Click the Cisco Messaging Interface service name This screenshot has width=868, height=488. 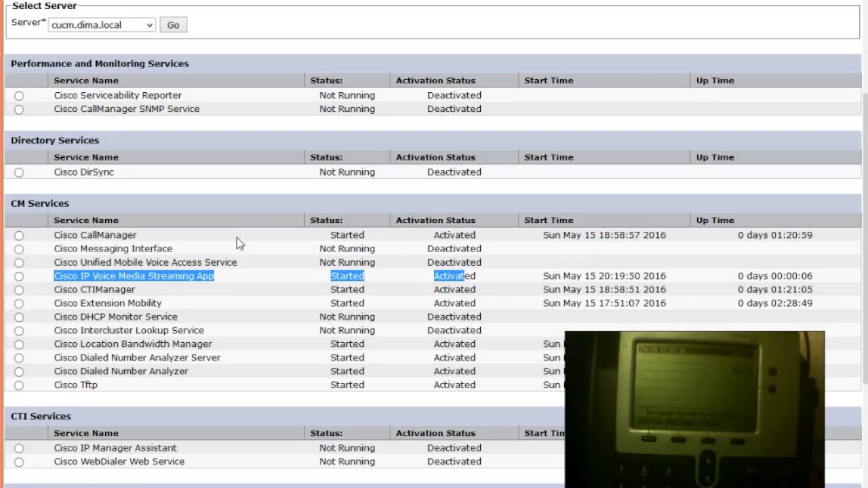(x=113, y=249)
